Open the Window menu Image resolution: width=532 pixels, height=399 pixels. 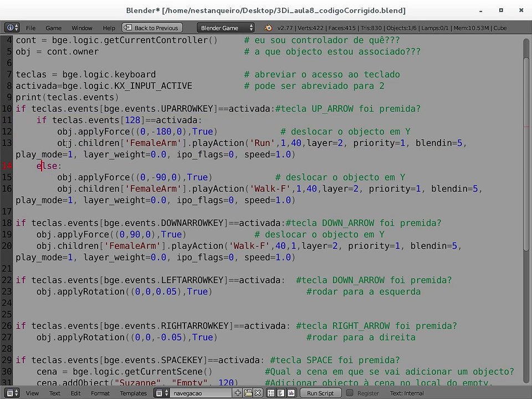point(82,28)
